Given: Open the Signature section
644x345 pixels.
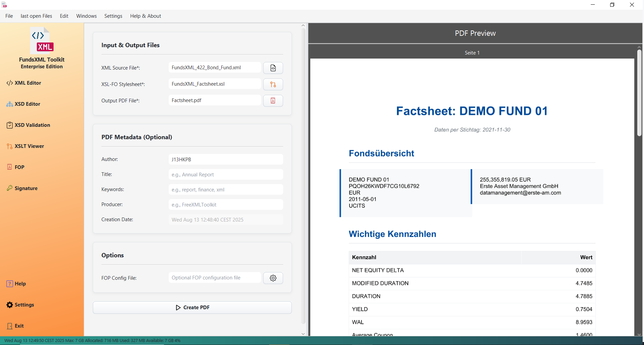Looking at the screenshot, I should tap(22, 188).
